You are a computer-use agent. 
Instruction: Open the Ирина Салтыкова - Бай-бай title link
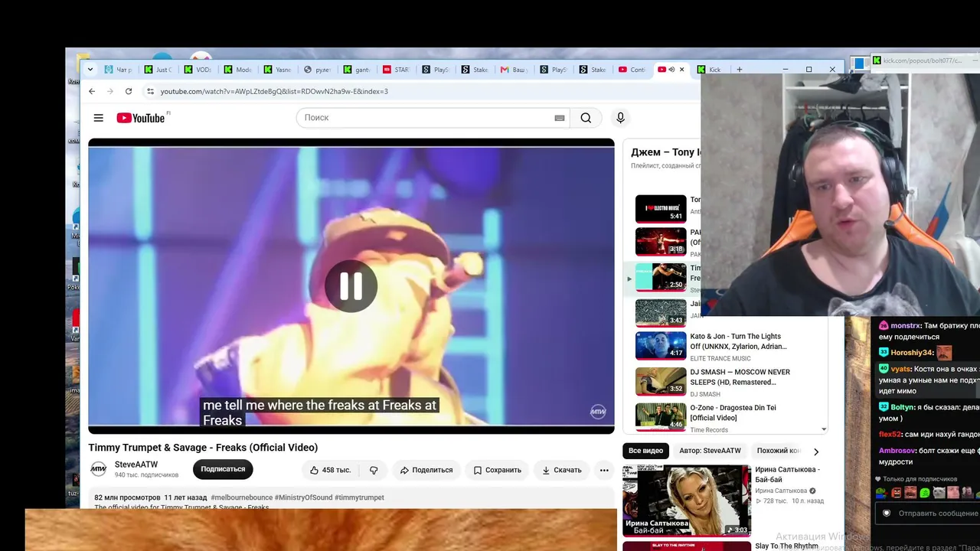click(787, 474)
